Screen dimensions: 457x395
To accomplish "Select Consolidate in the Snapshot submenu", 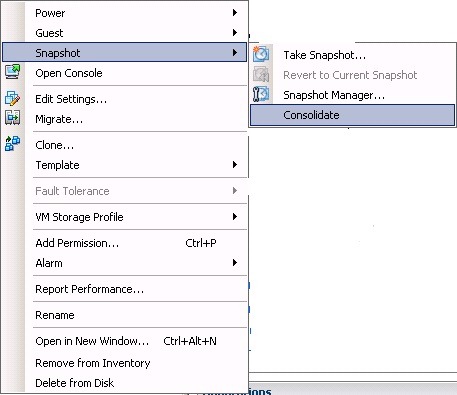I will [352, 115].
